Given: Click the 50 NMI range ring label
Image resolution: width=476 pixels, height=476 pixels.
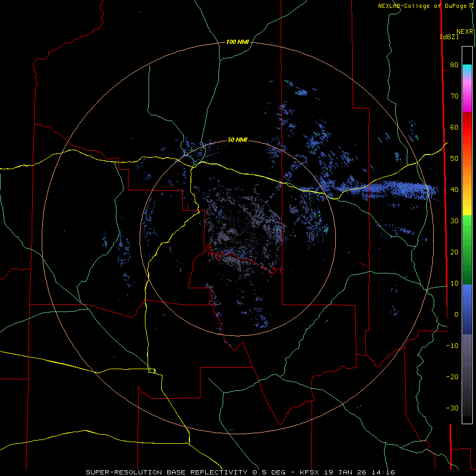Looking at the screenshot, I should 237,140.
